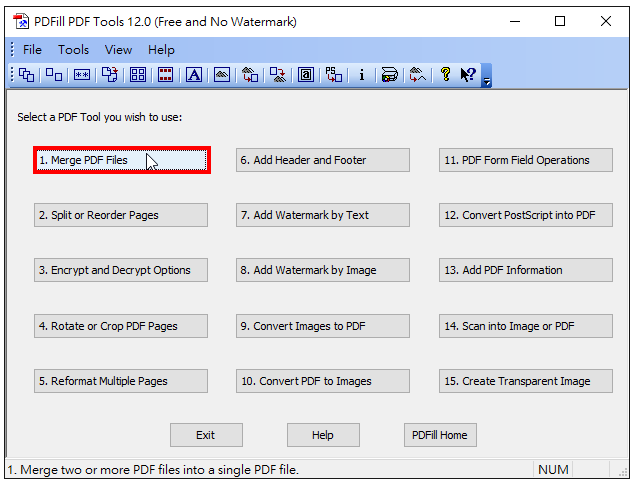Click the PostScript to PDF 'PS' icon

tap(334, 75)
